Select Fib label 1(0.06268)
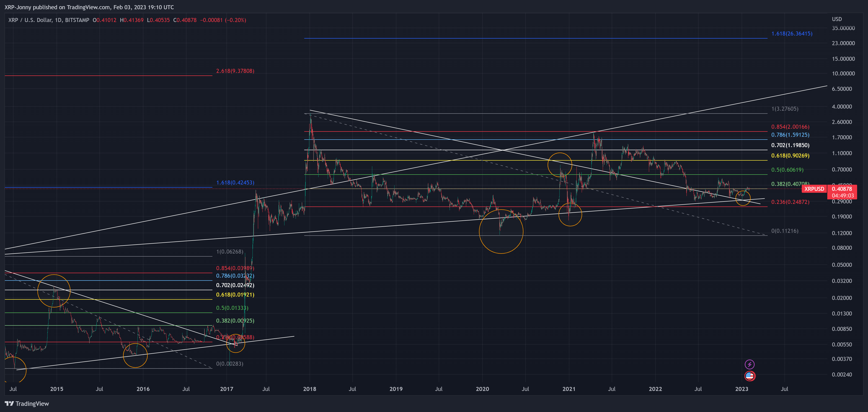 [230, 252]
